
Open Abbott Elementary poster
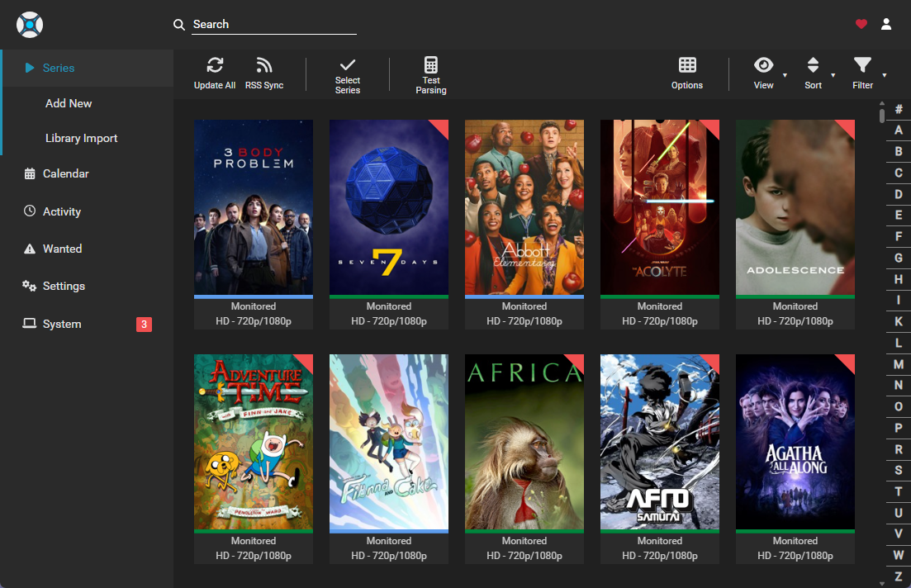(x=524, y=207)
